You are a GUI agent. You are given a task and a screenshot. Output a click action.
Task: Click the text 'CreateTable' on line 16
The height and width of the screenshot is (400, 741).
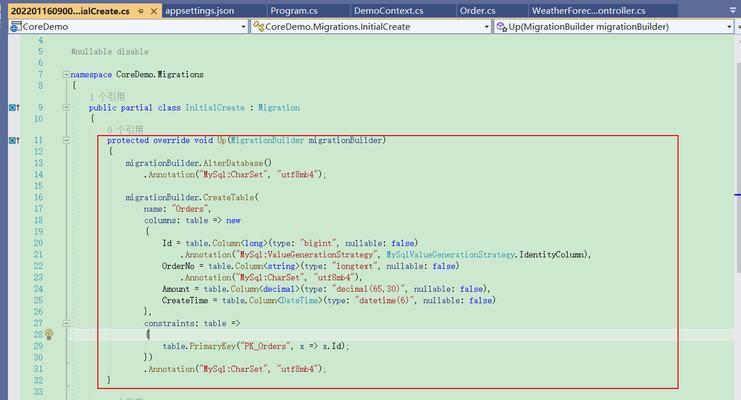pyautogui.click(x=229, y=198)
